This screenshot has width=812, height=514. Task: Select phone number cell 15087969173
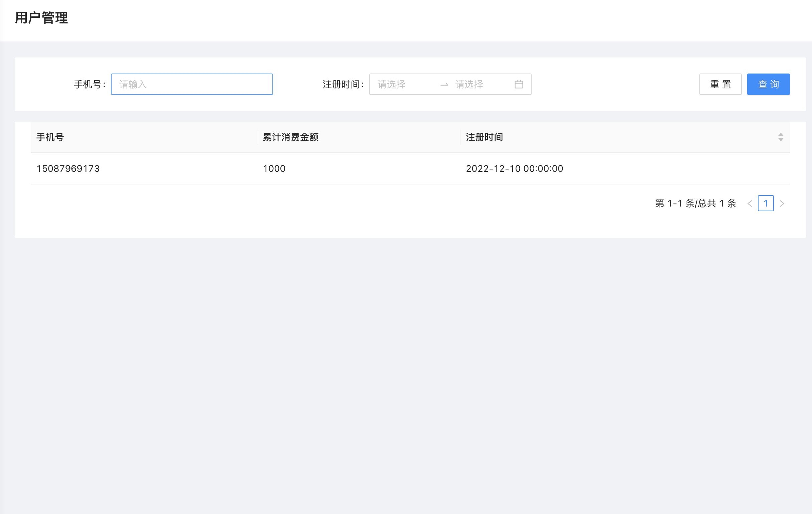tap(68, 168)
